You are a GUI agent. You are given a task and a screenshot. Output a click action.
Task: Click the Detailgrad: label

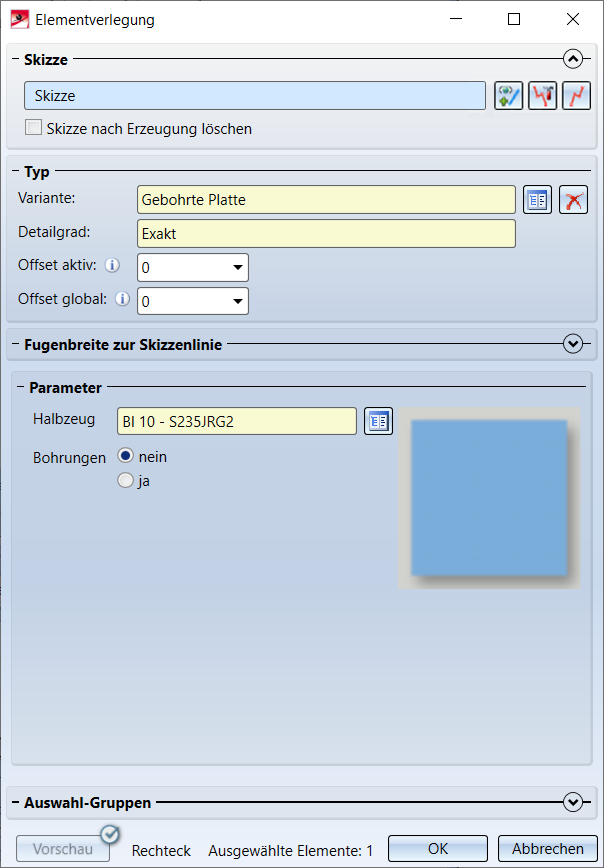coord(54,231)
